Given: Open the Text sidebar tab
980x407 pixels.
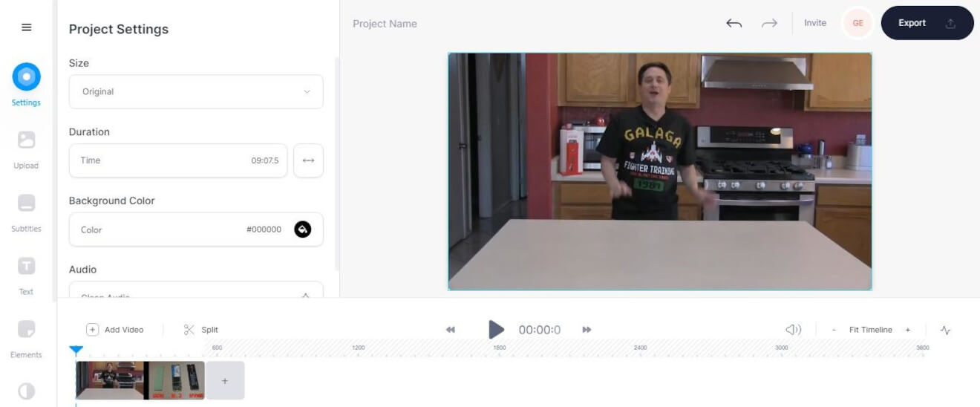Looking at the screenshot, I should (26, 275).
